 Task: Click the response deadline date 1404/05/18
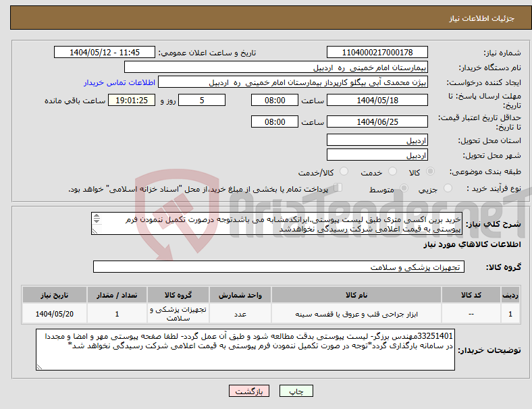(377, 100)
